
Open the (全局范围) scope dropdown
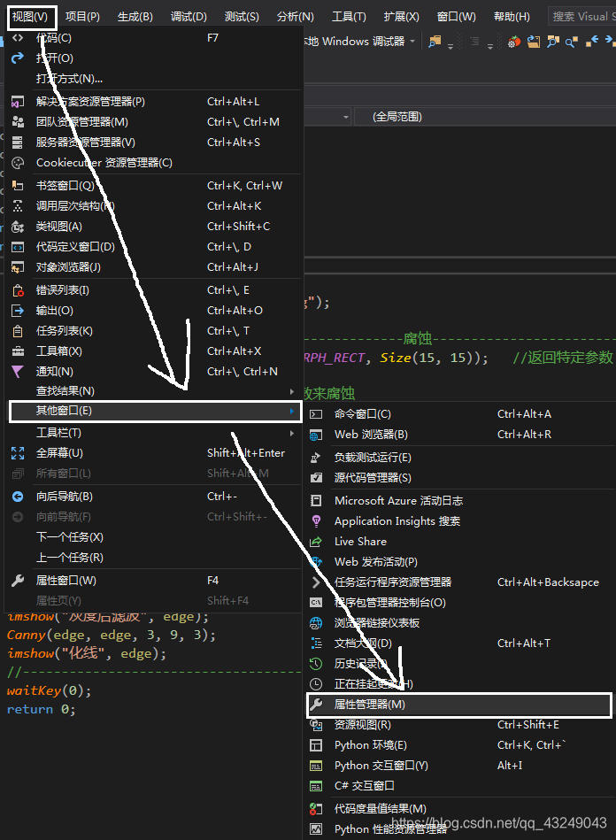click(485, 116)
